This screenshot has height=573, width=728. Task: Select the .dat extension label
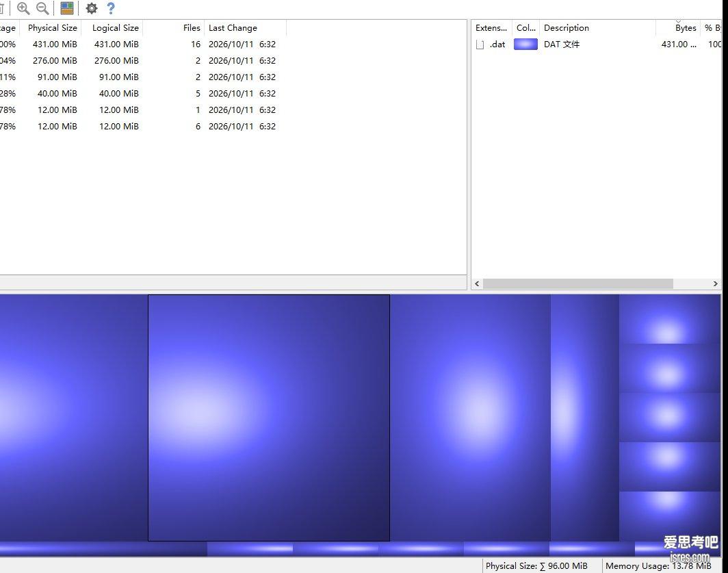[497, 44]
